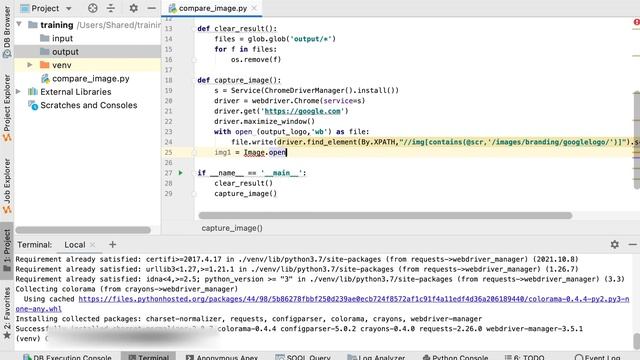Select Scratches and Consoles
This screenshot has height=360, width=640.
click(x=89, y=105)
